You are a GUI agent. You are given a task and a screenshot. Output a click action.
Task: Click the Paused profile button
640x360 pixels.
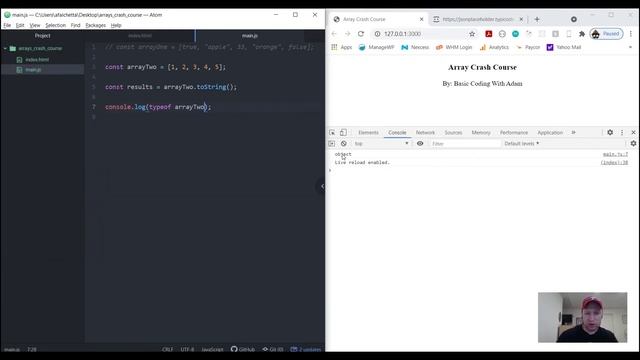[607, 34]
